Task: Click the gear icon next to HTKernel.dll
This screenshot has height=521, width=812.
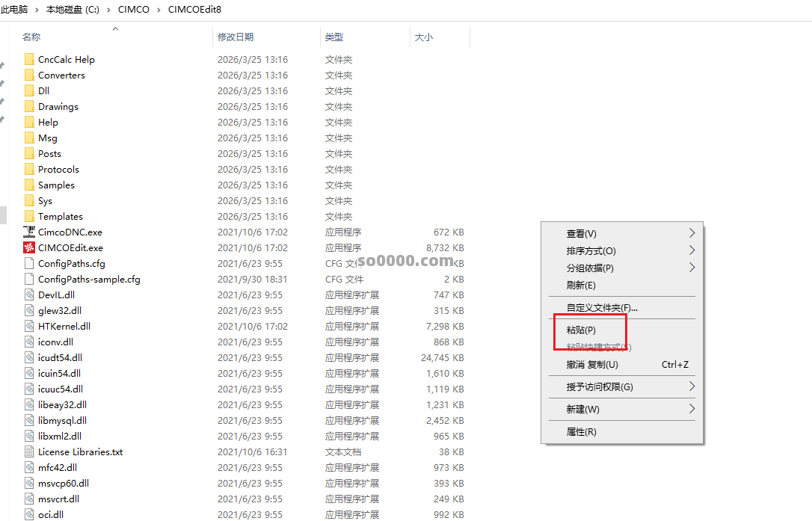Action: pyautogui.click(x=30, y=326)
